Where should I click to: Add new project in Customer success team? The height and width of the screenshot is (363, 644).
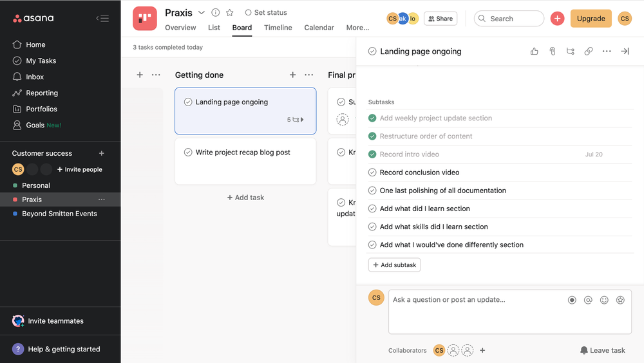tap(102, 153)
